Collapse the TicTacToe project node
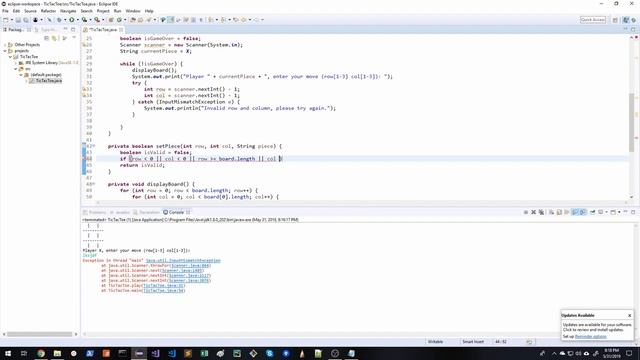 click(x=11, y=57)
